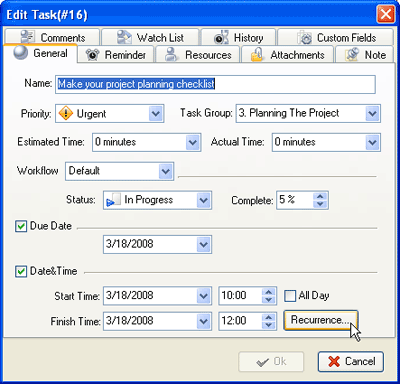Click the red X icon on Cancel

[x=334, y=362]
